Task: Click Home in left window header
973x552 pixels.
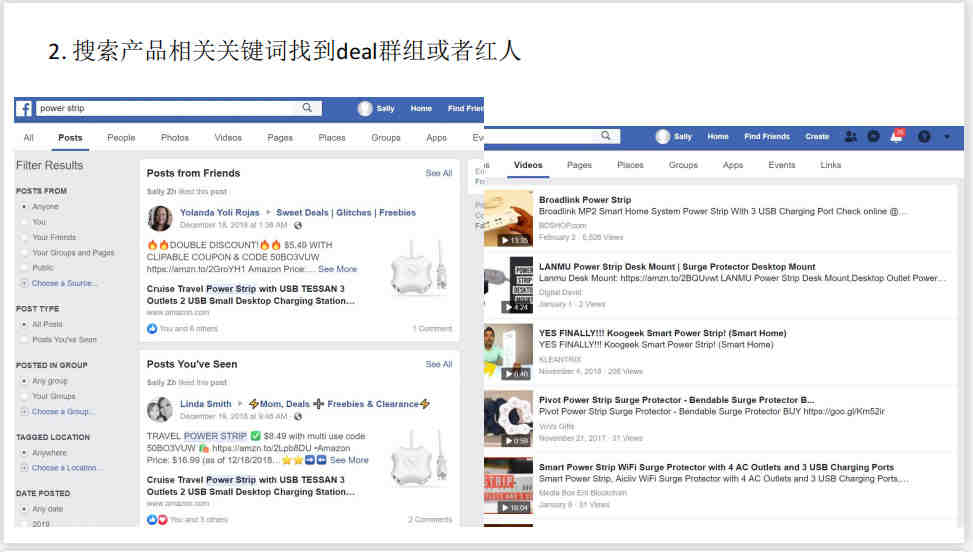Action: tap(421, 109)
